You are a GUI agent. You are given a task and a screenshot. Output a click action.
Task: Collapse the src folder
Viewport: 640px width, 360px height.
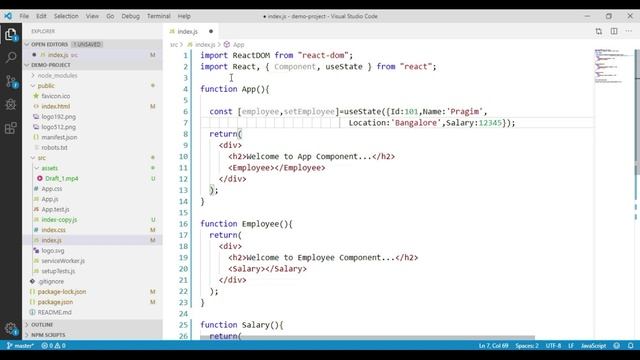42,158
